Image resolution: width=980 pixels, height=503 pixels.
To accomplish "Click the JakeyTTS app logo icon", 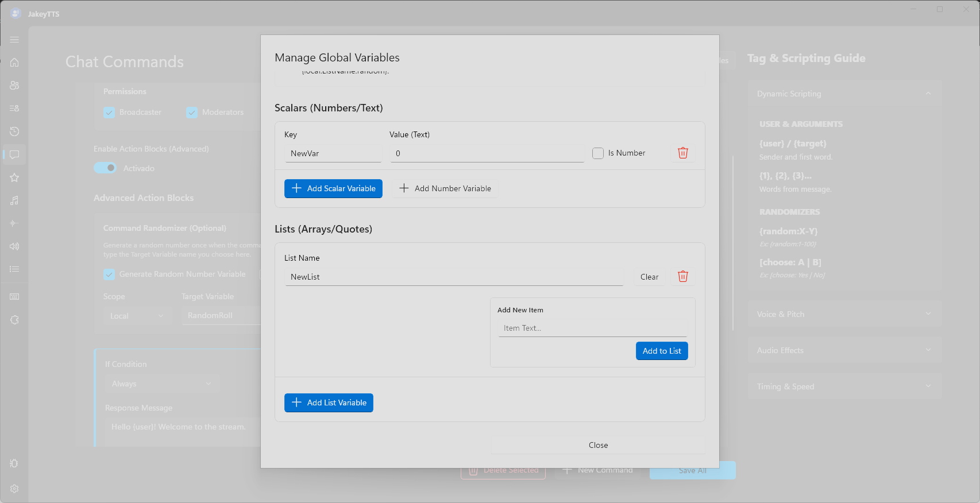I will (x=16, y=13).
